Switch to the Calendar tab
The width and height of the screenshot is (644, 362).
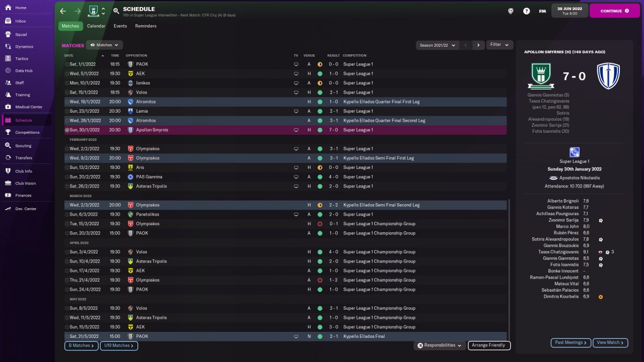96,26
